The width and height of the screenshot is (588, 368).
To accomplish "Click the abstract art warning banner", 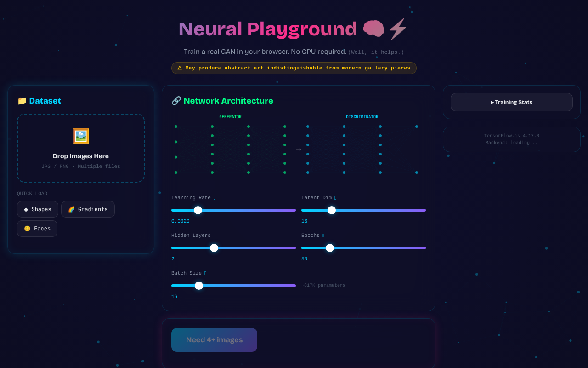I will tap(294, 68).
